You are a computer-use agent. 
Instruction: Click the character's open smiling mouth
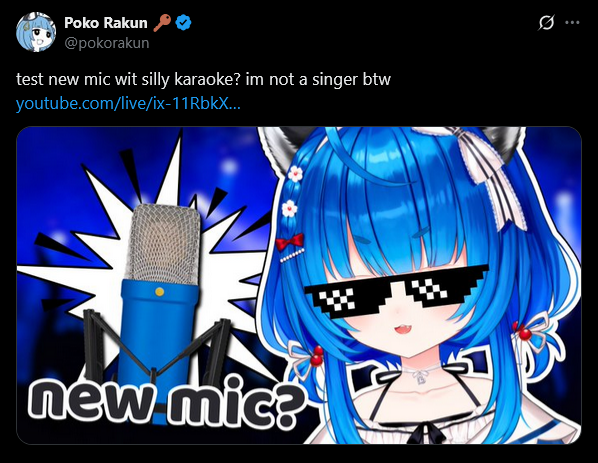coord(401,328)
